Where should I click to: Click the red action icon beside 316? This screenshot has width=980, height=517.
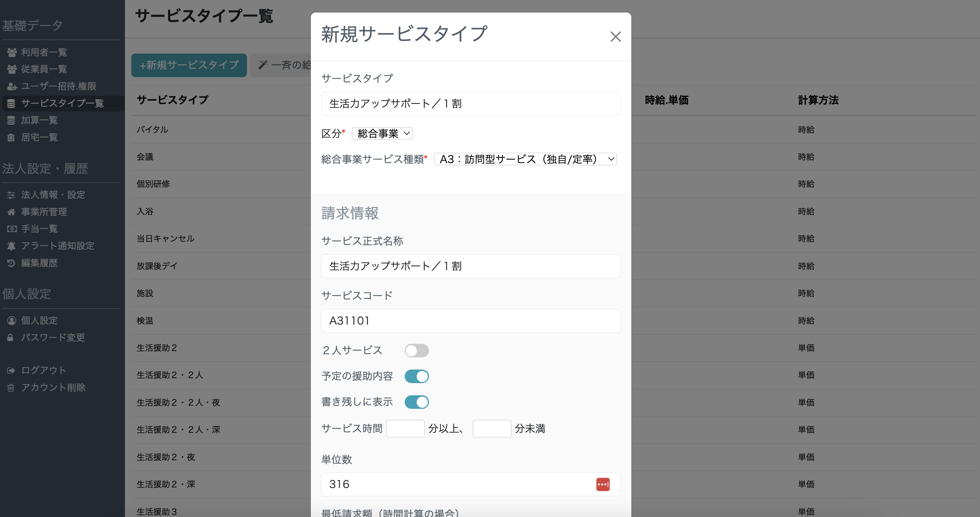coord(603,484)
